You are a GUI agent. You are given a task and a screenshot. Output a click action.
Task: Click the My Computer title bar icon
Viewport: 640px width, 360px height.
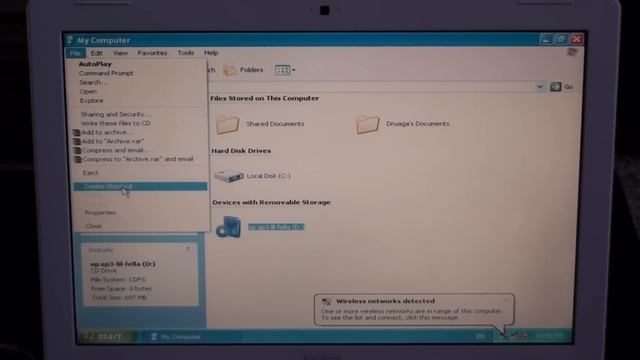[x=69, y=40]
